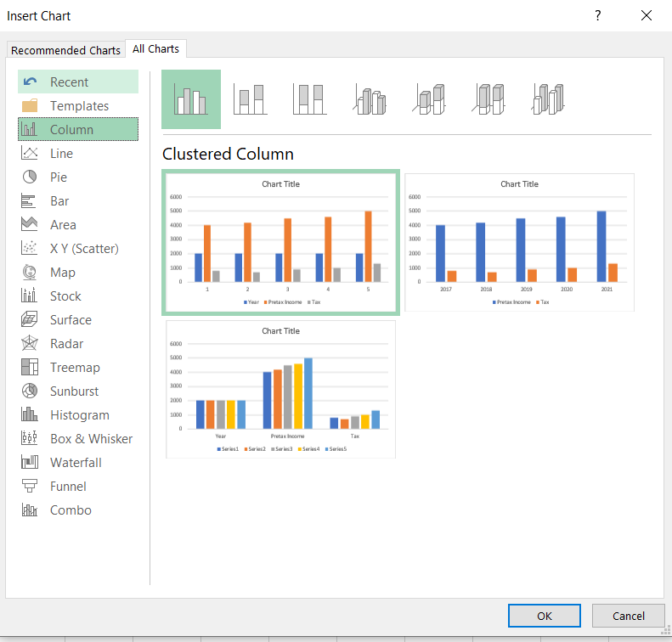The height and width of the screenshot is (642, 672).
Task: Click the Help question mark button
Action: [x=597, y=15]
